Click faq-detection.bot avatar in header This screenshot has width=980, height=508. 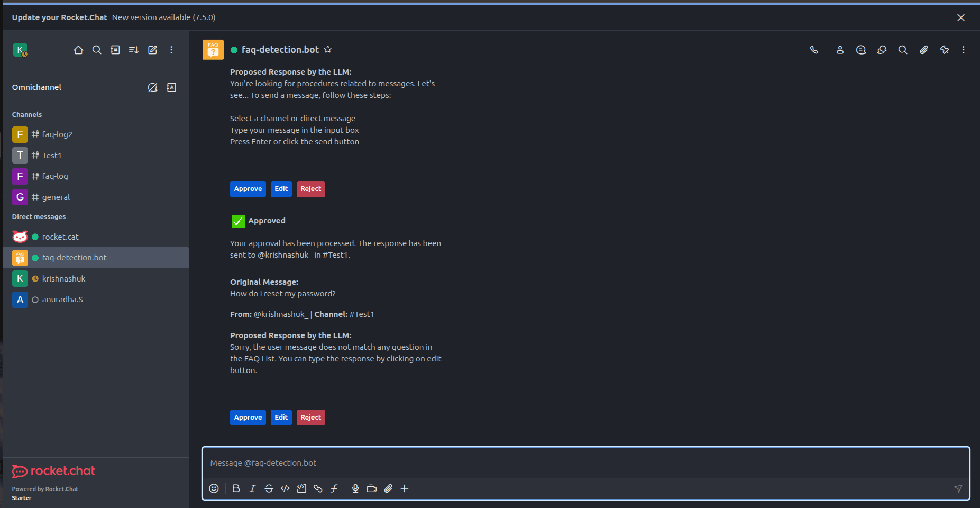click(213, 50)
